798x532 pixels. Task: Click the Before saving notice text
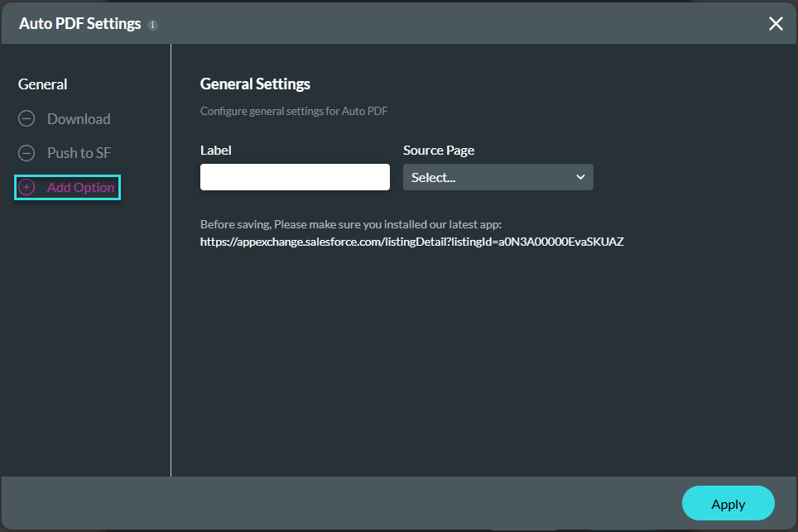(x=351, y=224)
